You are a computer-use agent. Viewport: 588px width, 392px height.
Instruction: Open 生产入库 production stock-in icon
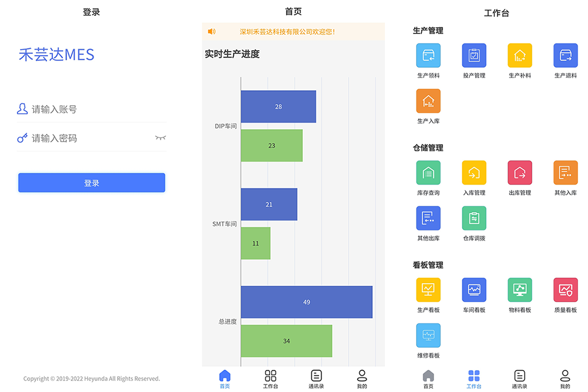point(428,101)
